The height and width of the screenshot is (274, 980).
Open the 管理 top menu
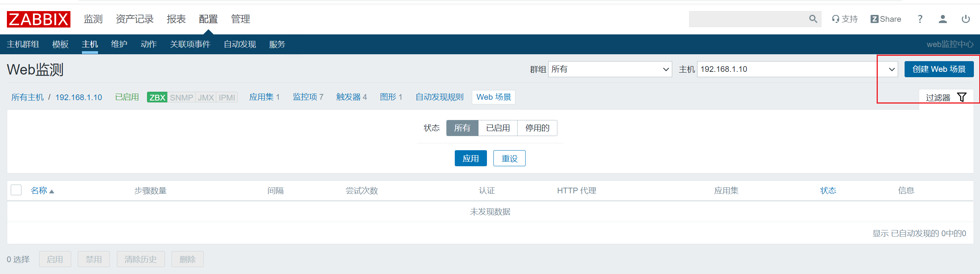point(240,19)
